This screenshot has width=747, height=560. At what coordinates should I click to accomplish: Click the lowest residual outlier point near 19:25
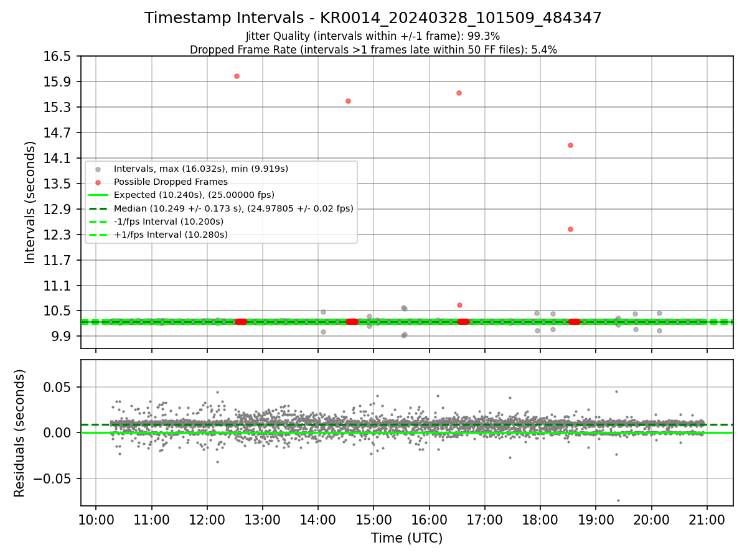pos(618,500)
